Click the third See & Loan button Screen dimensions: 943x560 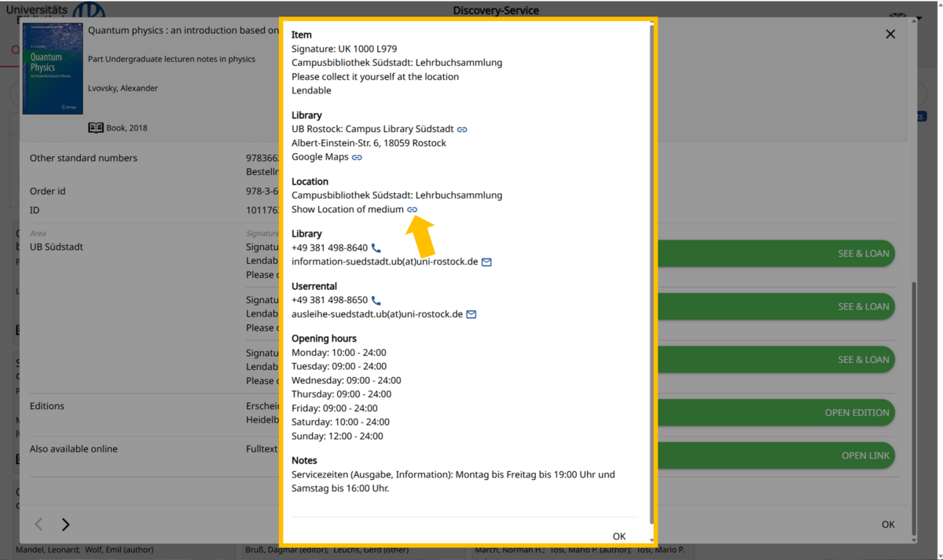pyautogui.click(x=863, y=360)
